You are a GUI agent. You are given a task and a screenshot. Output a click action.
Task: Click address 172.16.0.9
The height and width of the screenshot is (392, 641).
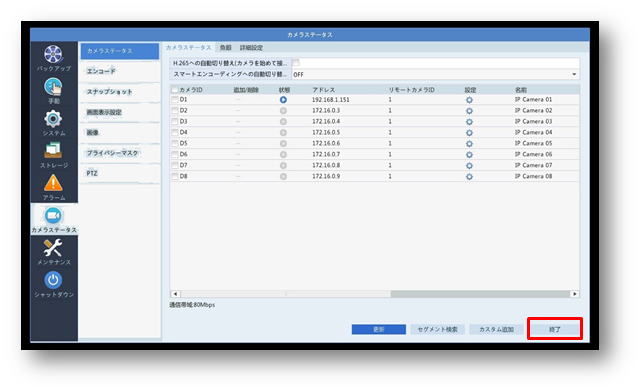click(326, 177)
